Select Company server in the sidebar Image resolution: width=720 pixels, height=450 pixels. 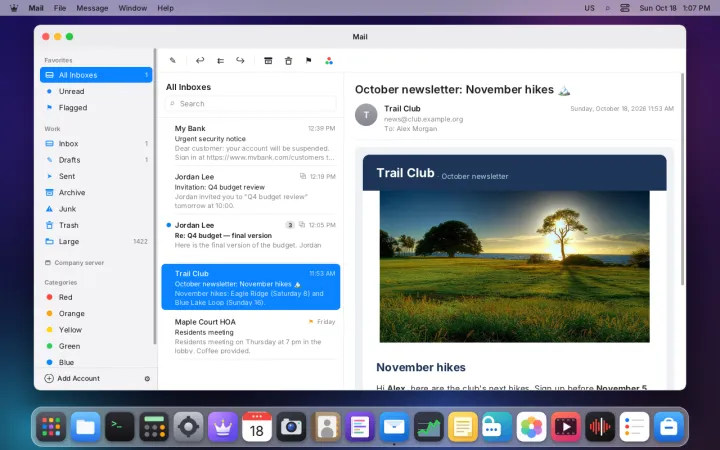(74, 263)
